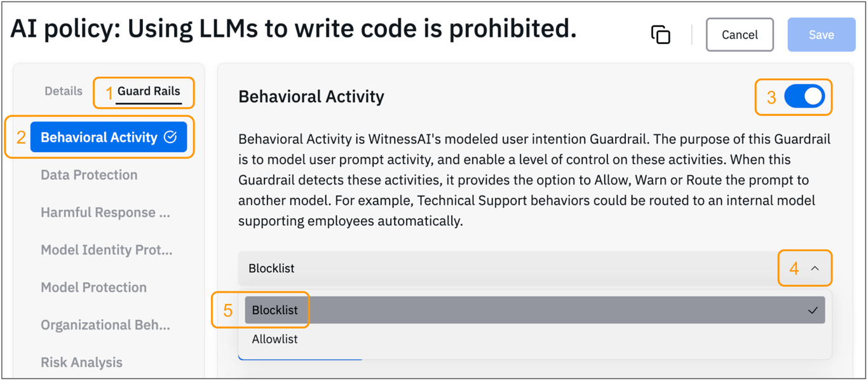Viewport: 868px width, 381px height.
Task: Open the Risk Analysis guardrail
Action: tap(82, 363)
